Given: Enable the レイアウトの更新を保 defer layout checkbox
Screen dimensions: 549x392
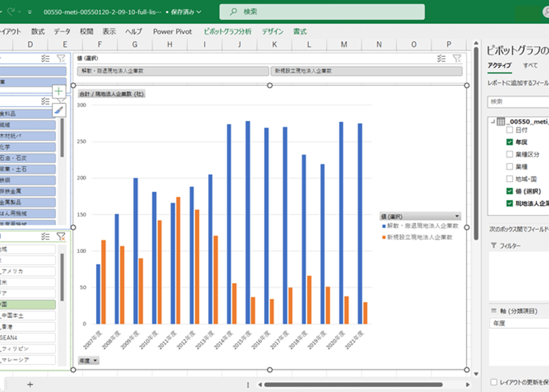Looking at the screenshot, I should 494,382.
